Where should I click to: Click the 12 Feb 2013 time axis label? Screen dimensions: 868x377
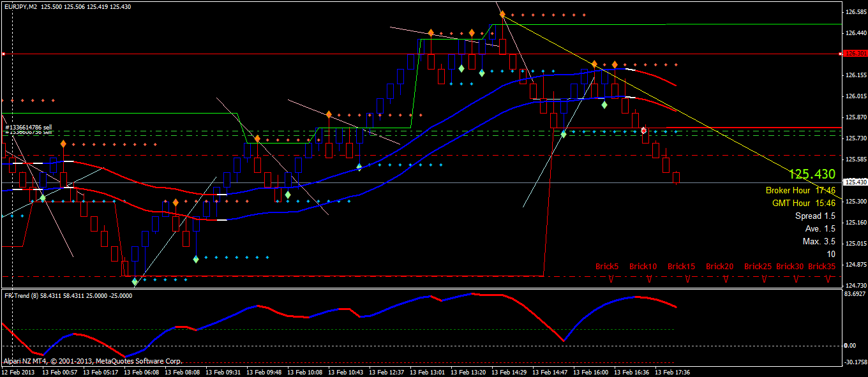pyautogui.click(x=17, y=371)
